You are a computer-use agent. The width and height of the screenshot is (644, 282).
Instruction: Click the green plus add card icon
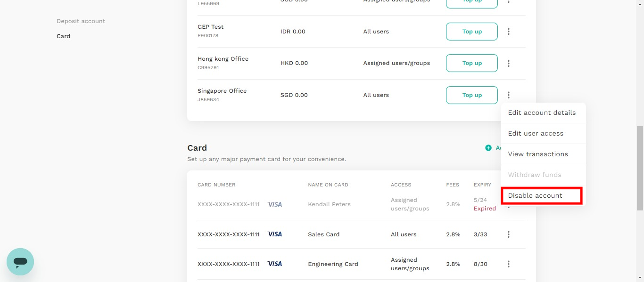click(x=488, y=148)
